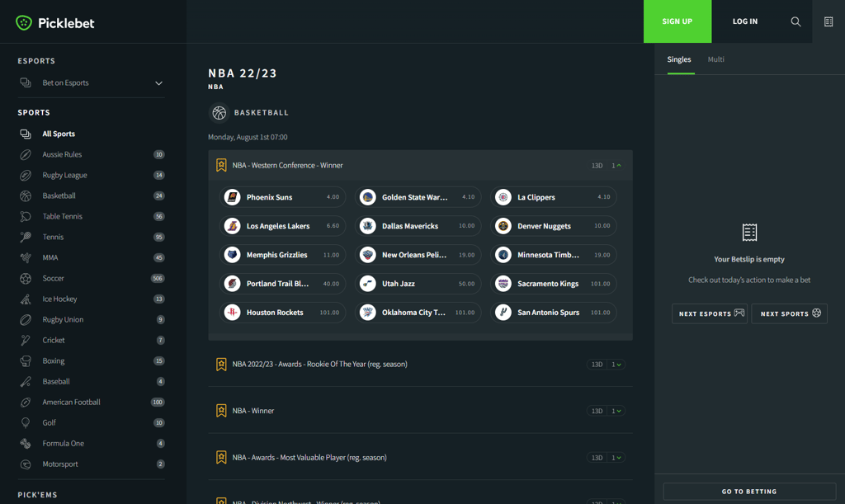This screenshot has height=504, width=845.
Task: Click the Picklebet logo
Action: 55,22
